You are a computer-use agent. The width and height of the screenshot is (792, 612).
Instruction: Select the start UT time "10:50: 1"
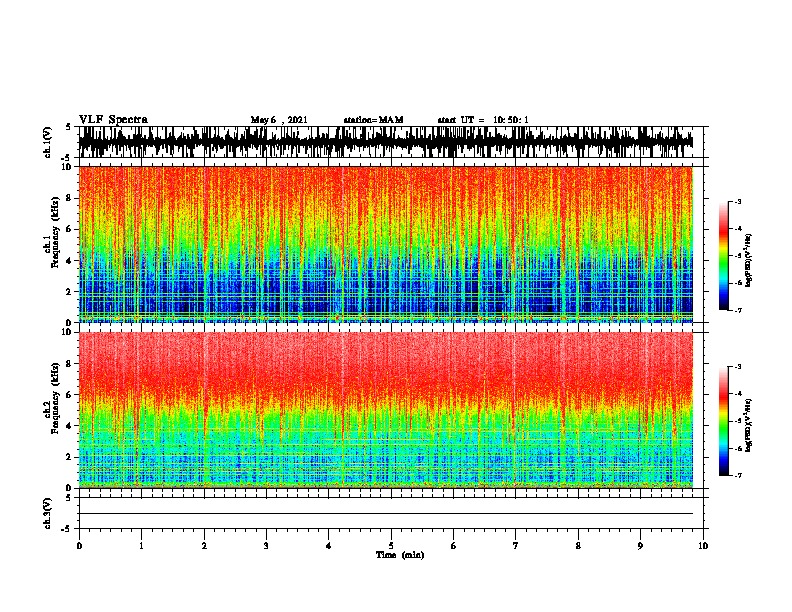click(x=511, y=120)
